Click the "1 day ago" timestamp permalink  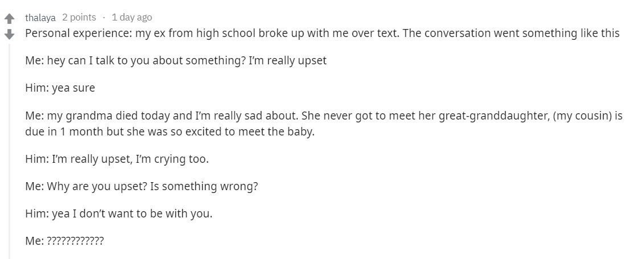point(132,17)
